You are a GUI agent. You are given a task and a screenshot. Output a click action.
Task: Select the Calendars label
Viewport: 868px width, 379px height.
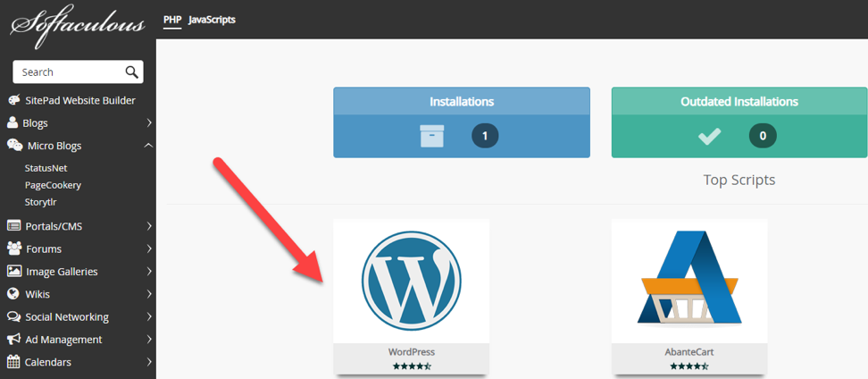(47, 362)
